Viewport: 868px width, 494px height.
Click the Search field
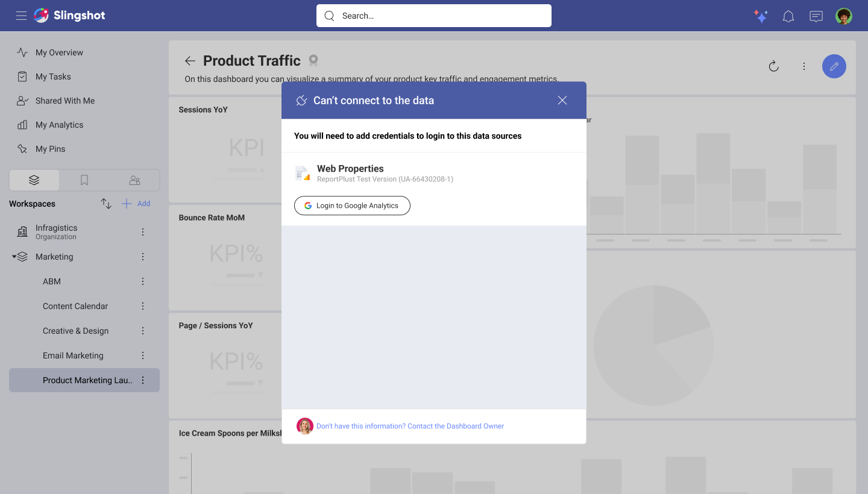tap(434, 16)
